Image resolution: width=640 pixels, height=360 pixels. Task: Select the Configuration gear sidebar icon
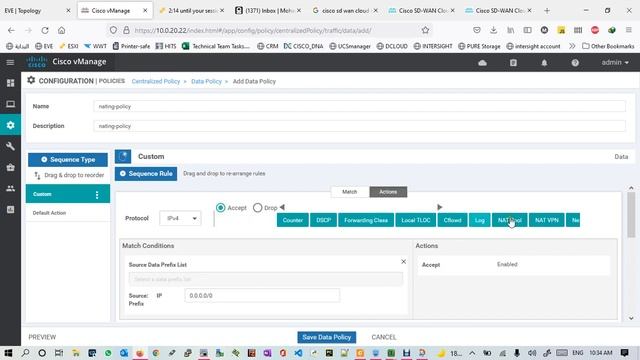point(11,125)
